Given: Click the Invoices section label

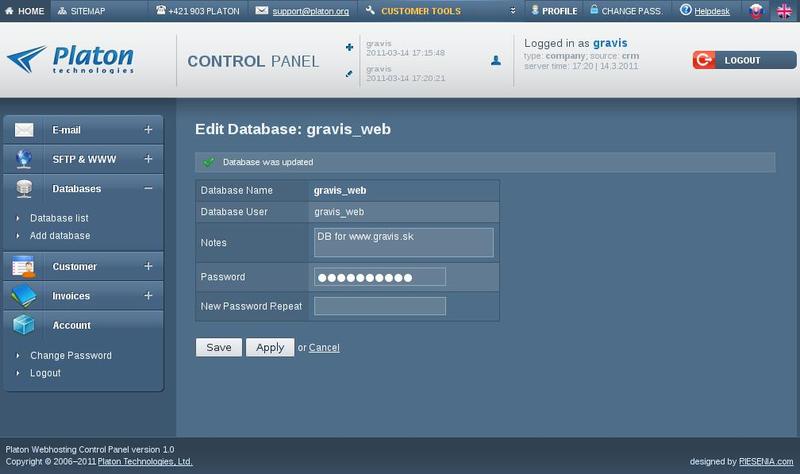Looking at the screenshot, I should [x=71, y=296].
